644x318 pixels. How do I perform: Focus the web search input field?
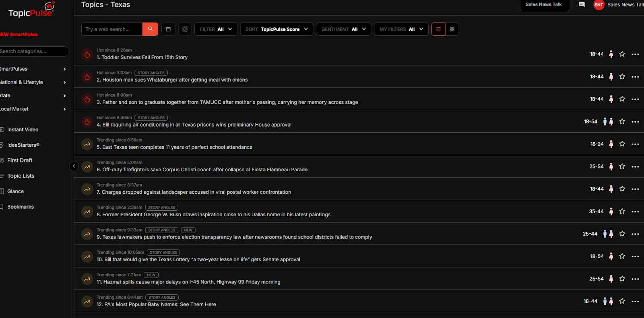click(x=112, y=29)
